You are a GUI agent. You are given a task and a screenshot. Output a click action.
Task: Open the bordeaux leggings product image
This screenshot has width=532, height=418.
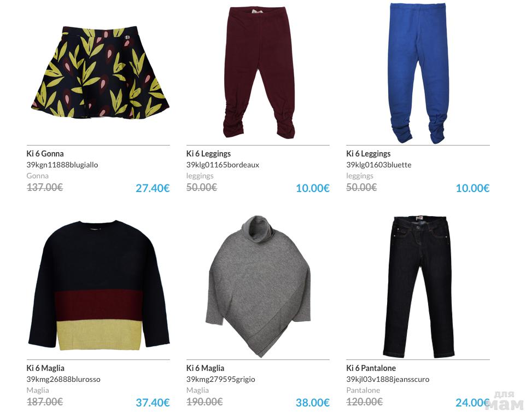coord(259,72)
